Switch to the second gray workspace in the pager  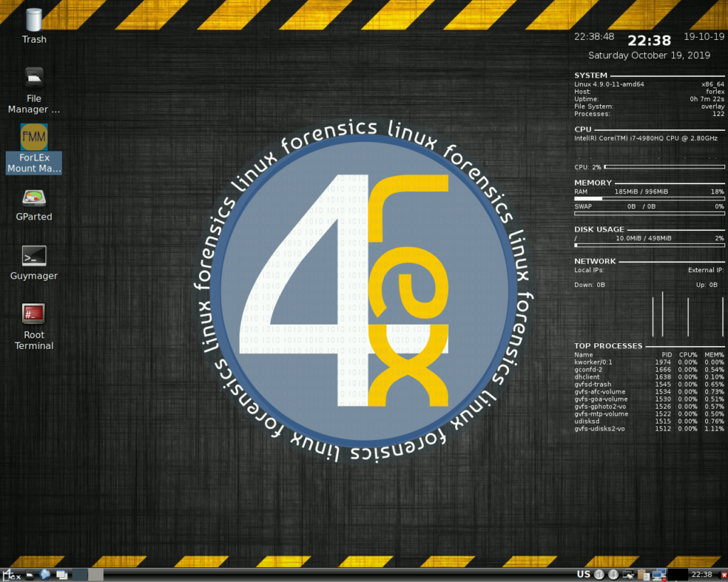pyautogui.click(x=96, y=575)
